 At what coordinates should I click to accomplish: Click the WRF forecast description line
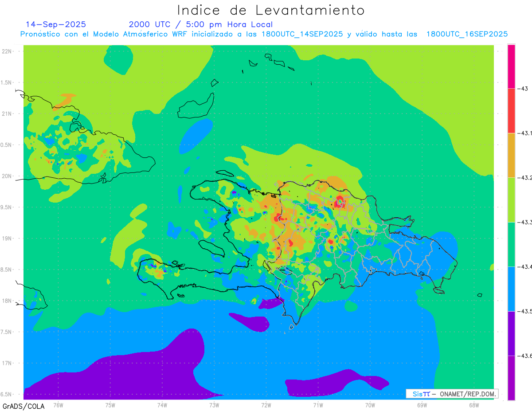(264, 34)
